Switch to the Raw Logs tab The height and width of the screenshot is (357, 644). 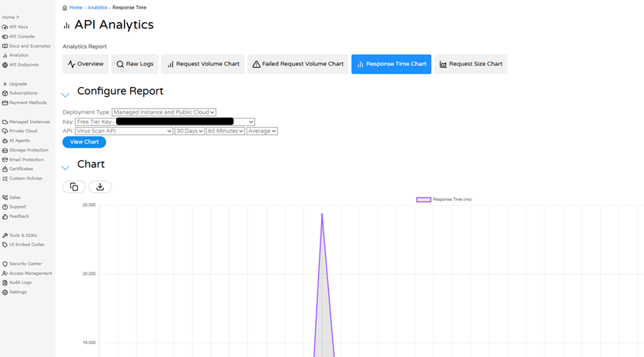[135, 64]
